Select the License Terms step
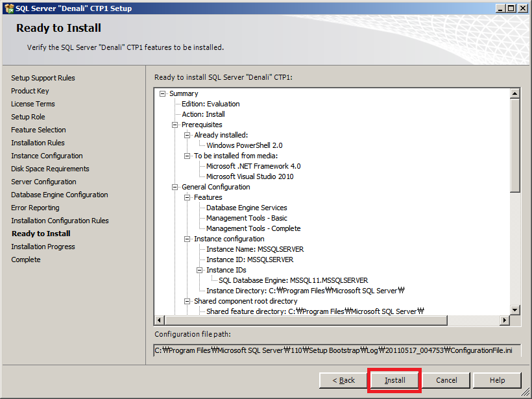 33,104
